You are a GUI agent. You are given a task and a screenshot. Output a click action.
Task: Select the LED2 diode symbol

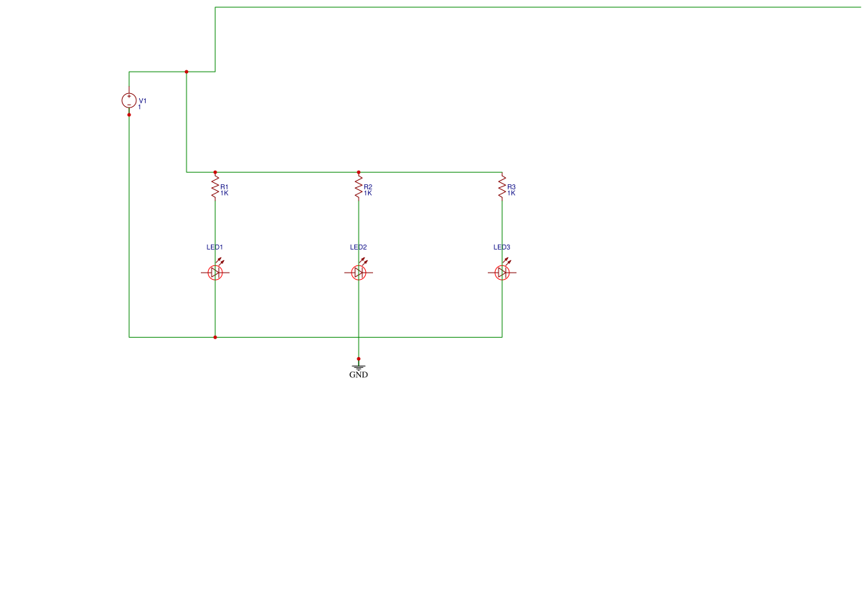(359, 272)
